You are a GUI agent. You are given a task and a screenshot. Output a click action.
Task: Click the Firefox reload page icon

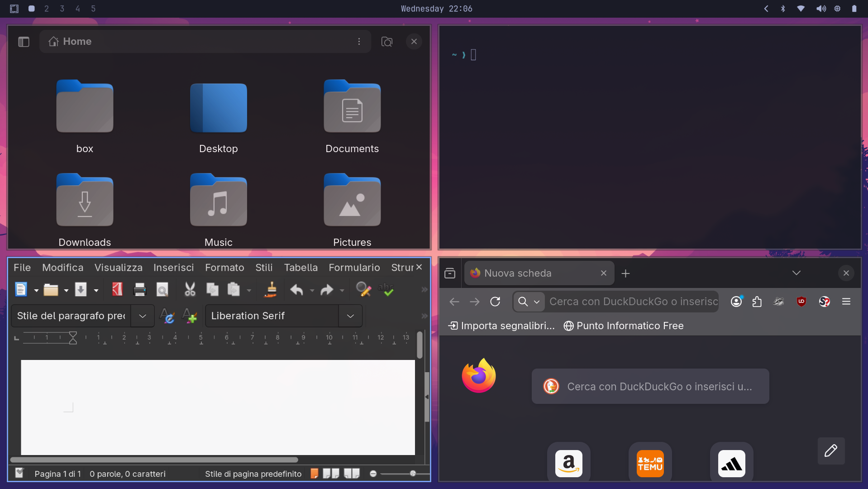pos(495,302)
